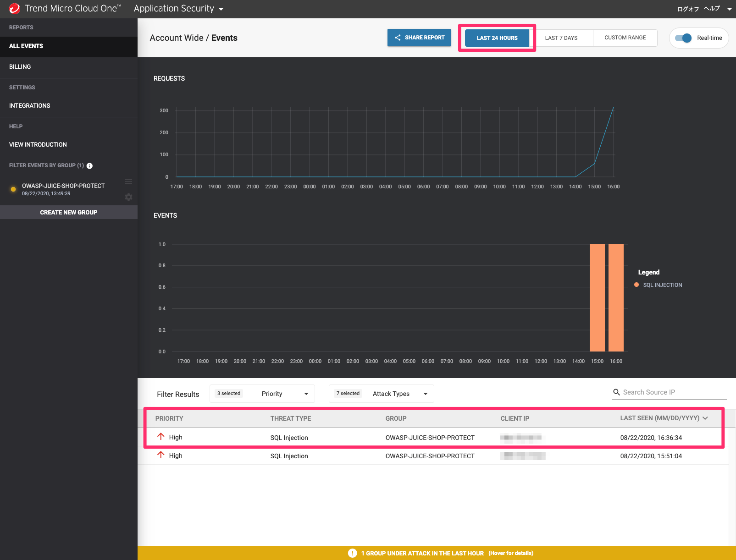
Task: Click the magnifier icon in Search Source IP
Action: [x=616, y=392]
